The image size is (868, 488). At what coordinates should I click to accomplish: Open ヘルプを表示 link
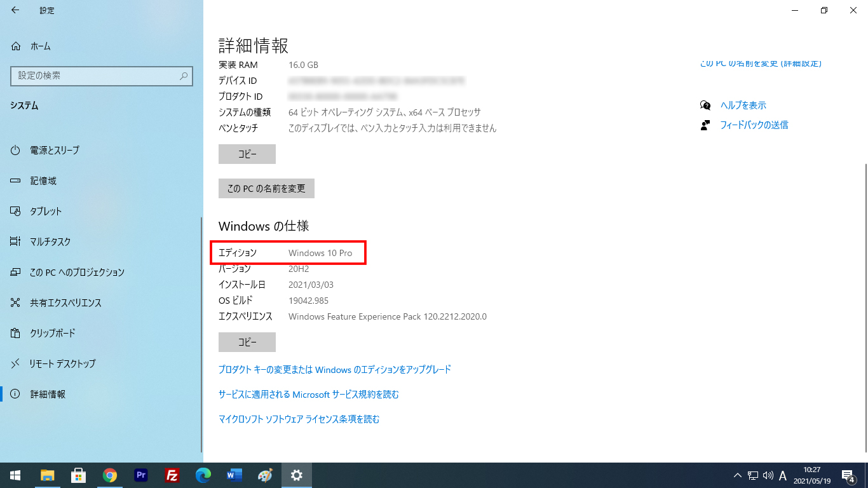coord(743,105)
